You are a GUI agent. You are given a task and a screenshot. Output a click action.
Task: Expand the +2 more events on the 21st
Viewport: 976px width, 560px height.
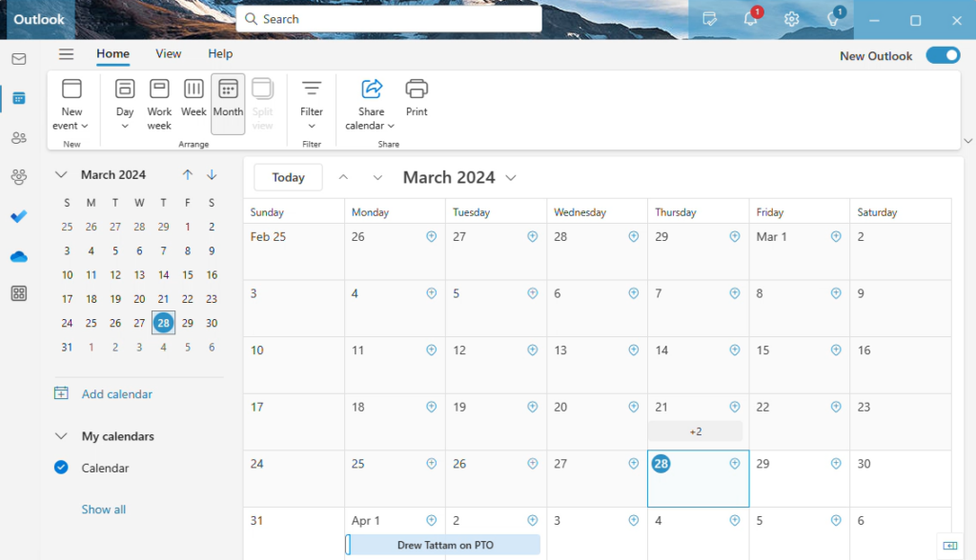[696, 431]
